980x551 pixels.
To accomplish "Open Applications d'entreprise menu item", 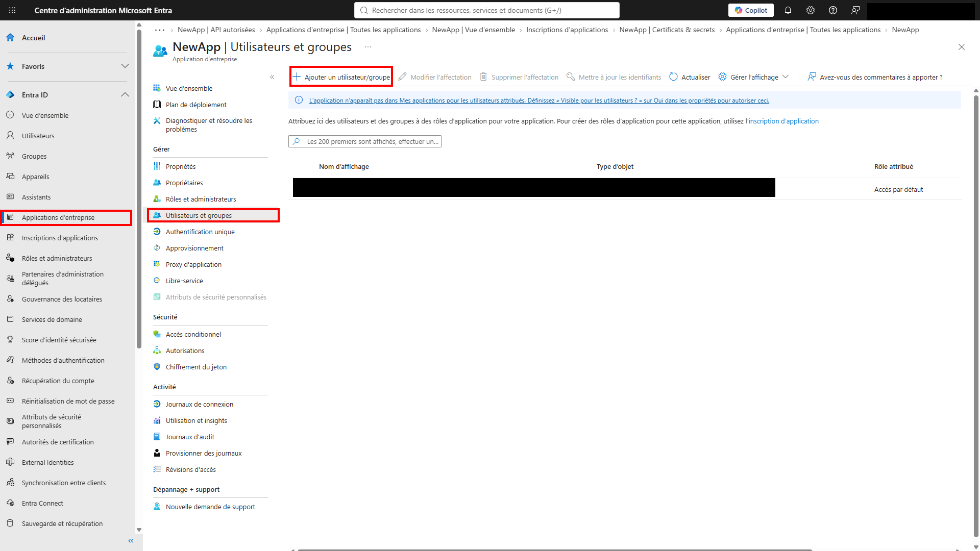I will coord(67,217).
